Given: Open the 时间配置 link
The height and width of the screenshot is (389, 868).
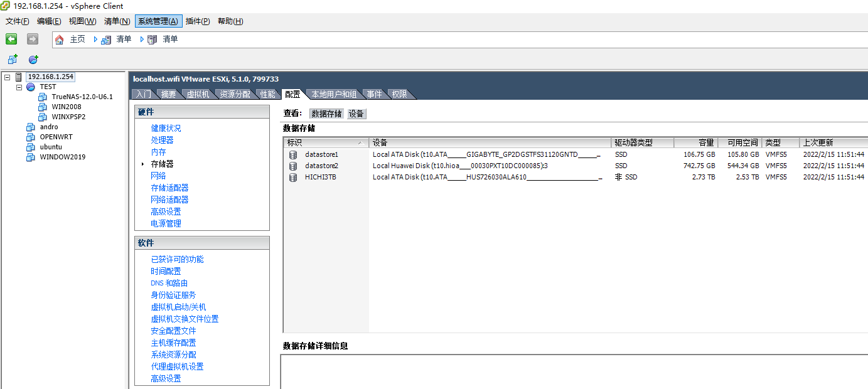Looking at the screenshot, I should [x=166, y=271].
